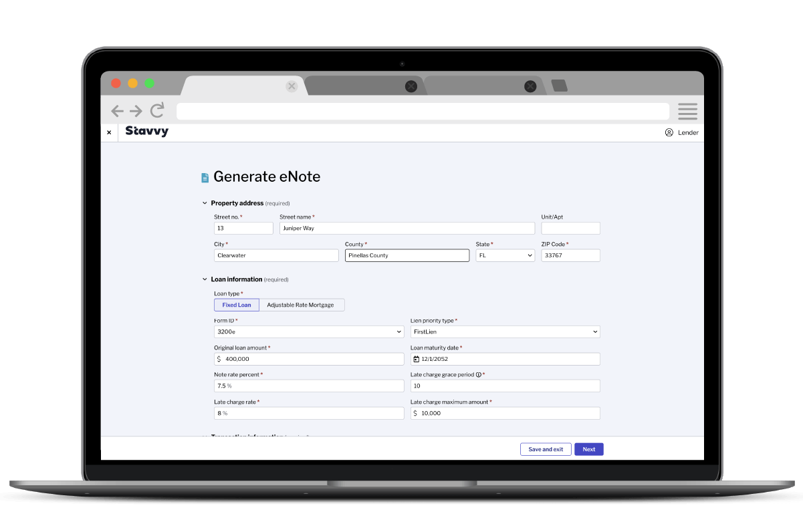Collapse the Property address section
The image size is (803, 532).
pyautogui.click(x=205, y=203)
